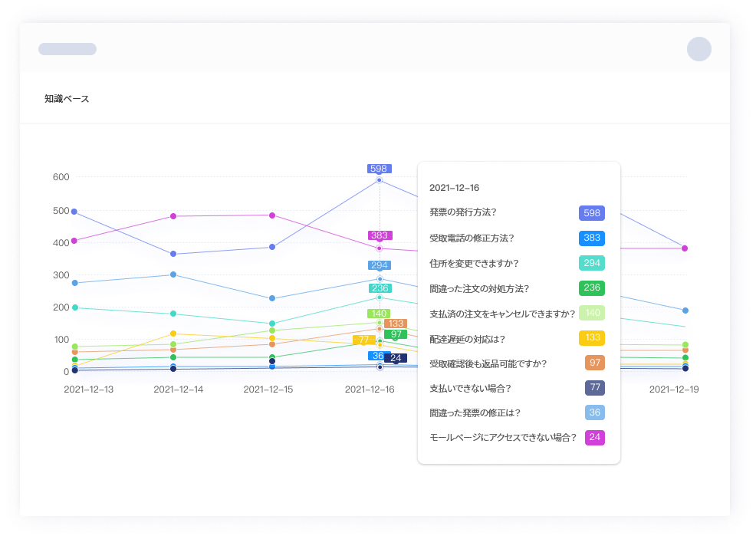Select the magenta 383 label on the chart line
The width and height of the screenshot is (756, 539).
(x=379, y=235)
